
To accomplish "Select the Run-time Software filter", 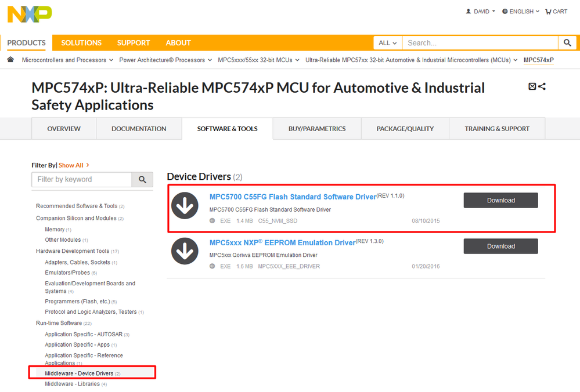I will point(64,323).
